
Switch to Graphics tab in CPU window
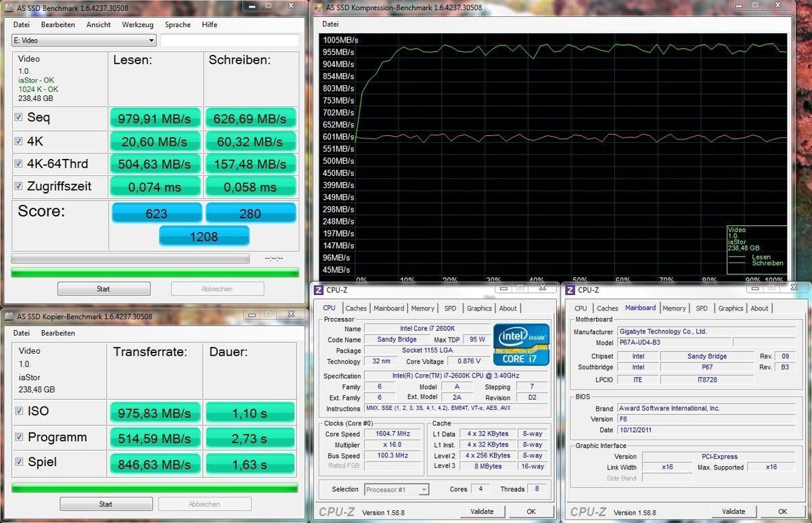pyautogui.click(x=479, y=308)
